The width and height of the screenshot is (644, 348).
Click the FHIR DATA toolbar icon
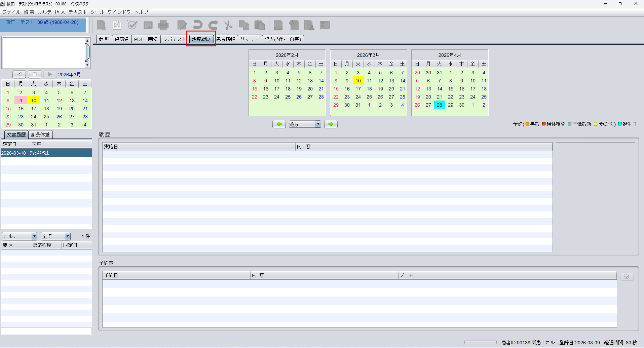tap(148, 25)
